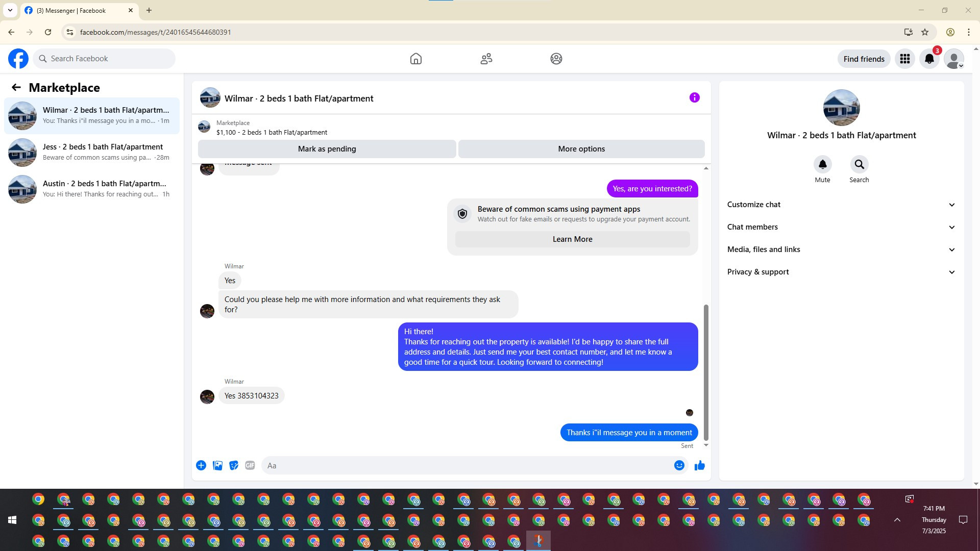Screen dimensions: 980x551
Task: Click the Mark as pending button
Action: tap(327, 149)
